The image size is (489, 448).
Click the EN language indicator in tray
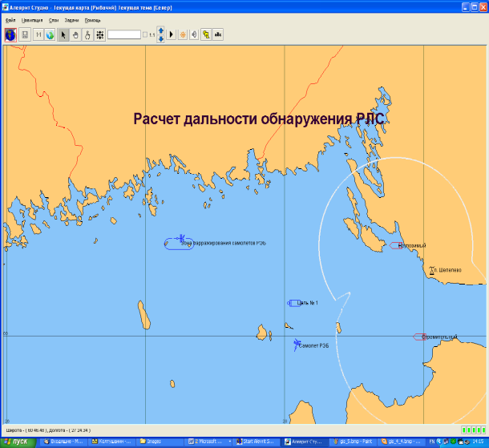pyautogui.click(x=432, y=442)
